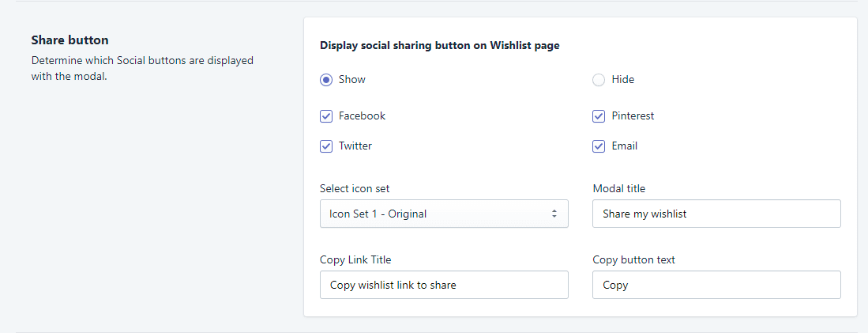
Task: Click the up-down arrows on icon set selector
Action: (x=554, y=214)
